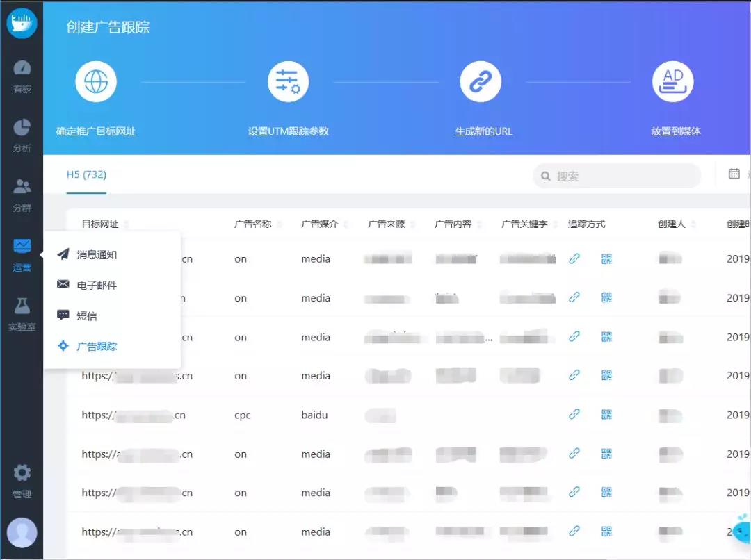Viewport: 751px width, 560px height.
Task: Click the AD step icon 放置到媒体
Action: click(x=673, y=81)
